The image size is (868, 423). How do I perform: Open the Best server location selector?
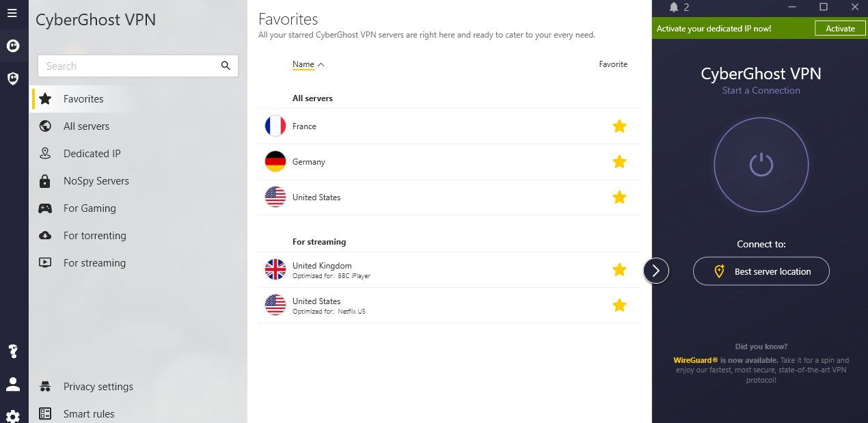(761, 271)
